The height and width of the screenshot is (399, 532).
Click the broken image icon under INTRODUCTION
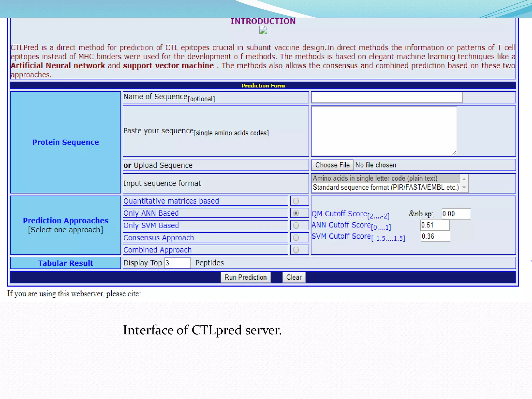(263, 31)
